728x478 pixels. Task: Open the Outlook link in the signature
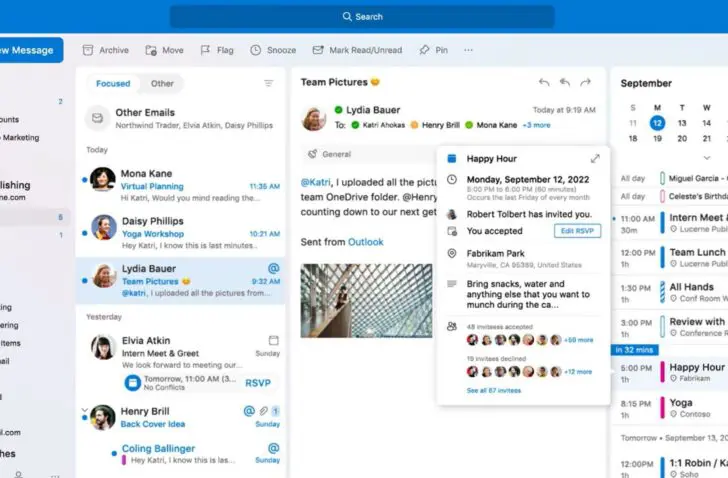coord(366,242)
